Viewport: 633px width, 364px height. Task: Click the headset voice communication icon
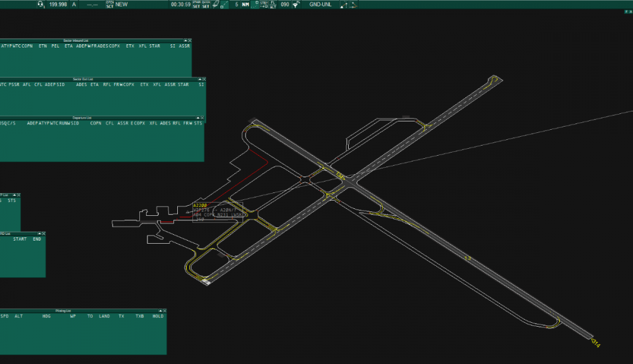(x=41, y=4)
